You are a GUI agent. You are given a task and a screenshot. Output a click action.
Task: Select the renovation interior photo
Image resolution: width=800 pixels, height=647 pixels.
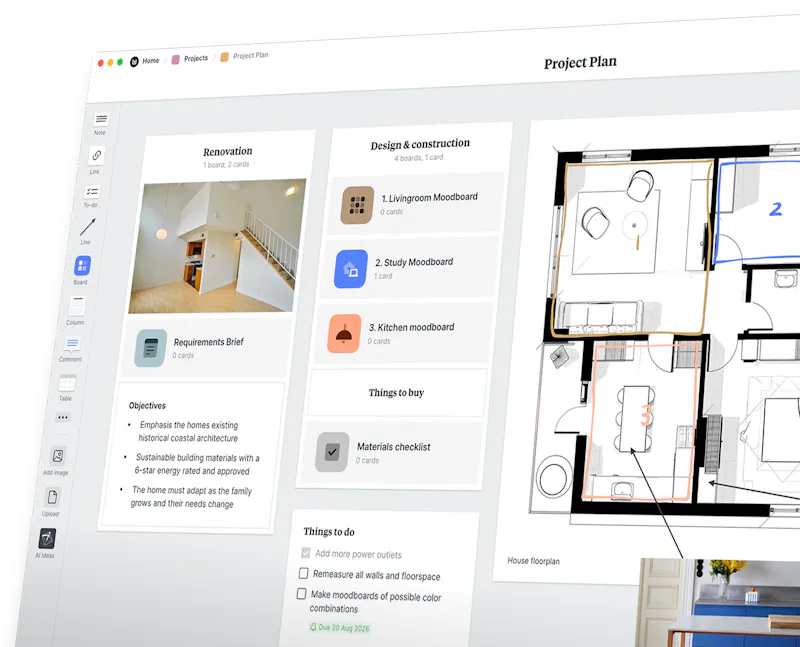[217, 246]
